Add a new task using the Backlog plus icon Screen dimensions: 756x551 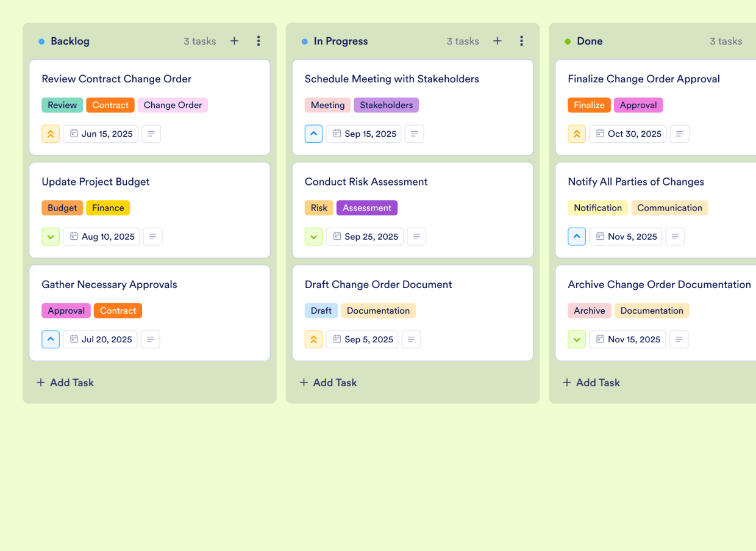pyautogui.click(x=234, y=41)
